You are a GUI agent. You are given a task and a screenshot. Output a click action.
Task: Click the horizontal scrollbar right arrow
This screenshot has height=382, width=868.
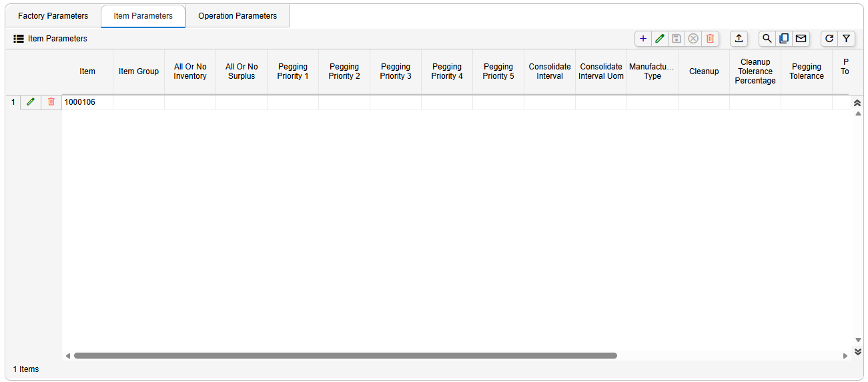click(845, 356)
